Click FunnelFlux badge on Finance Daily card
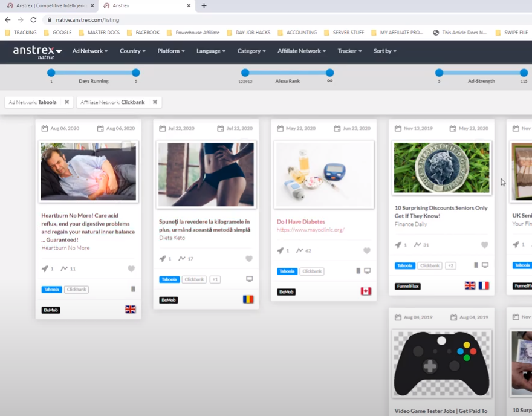The image size is (532, 416). pyautogui.click(x=407, y=286)
